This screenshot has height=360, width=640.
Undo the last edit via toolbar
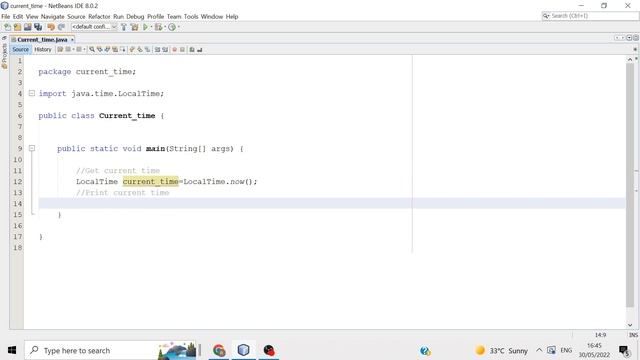[51, 27]
